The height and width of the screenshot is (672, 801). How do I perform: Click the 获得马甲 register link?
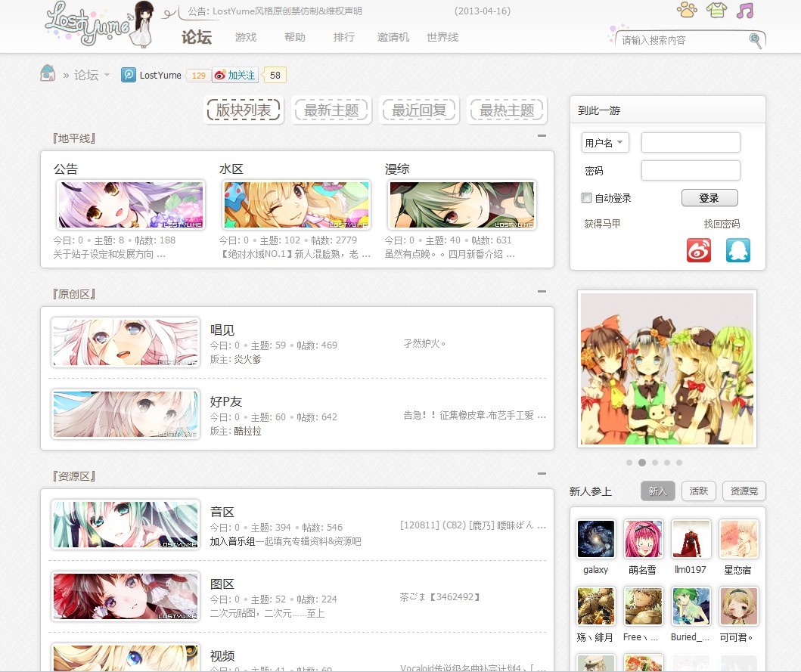click(602, 224)
